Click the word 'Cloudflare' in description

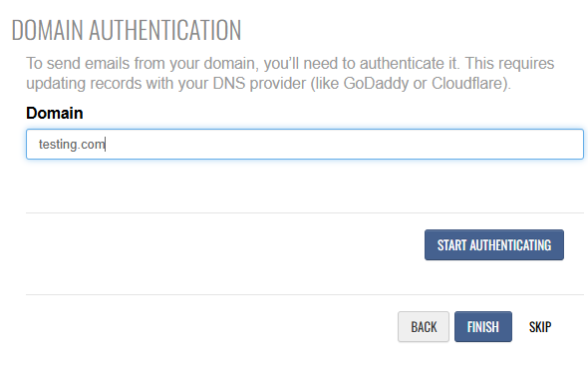pos(466,83)
